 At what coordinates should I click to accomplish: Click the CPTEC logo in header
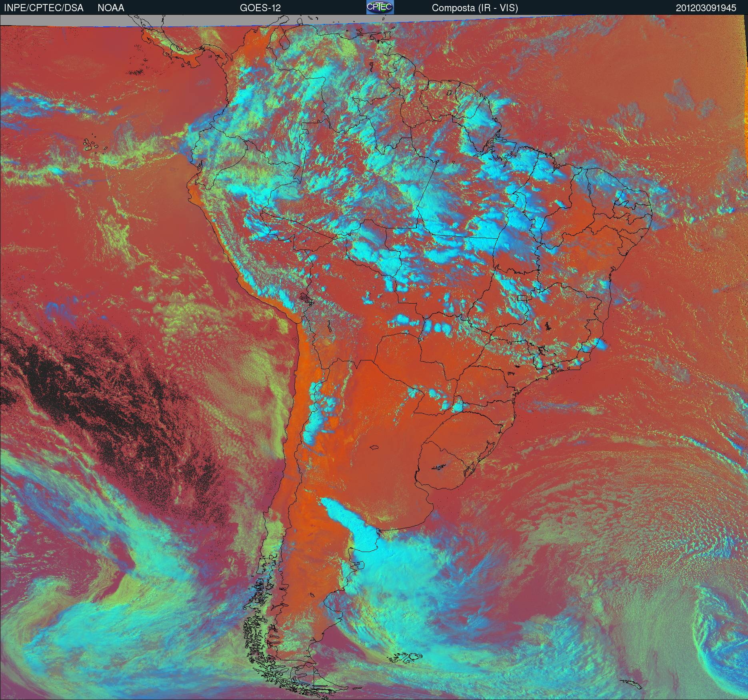pyautogui.click(x=380, y=7)
